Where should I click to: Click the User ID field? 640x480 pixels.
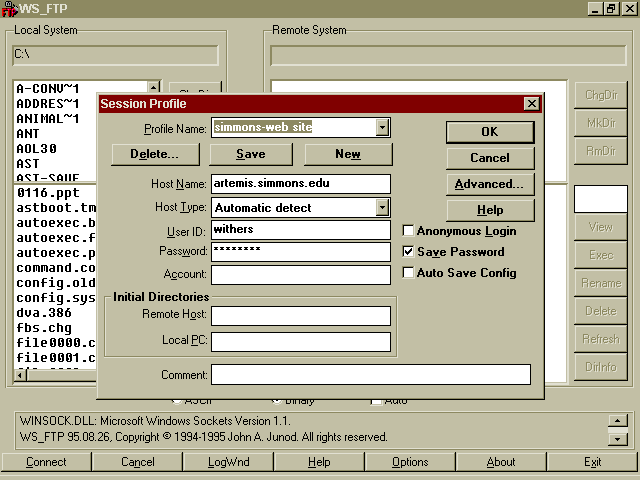[x=300, y=230]
